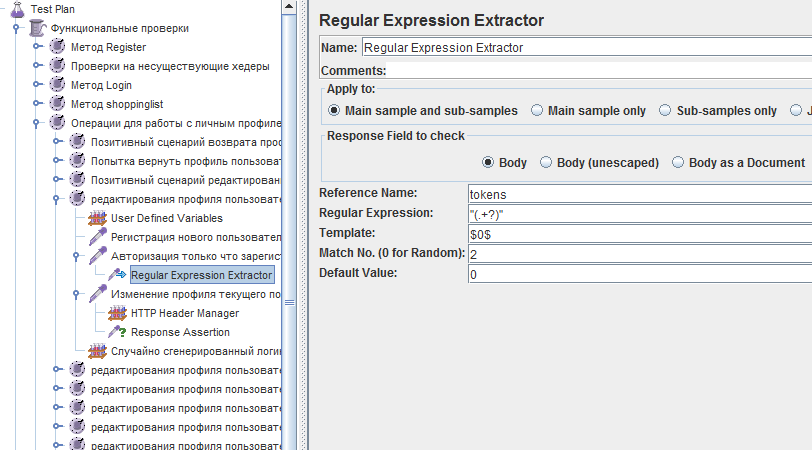Click the HTTP Header Manager icon
The width and height of the screenshot is (812, 450).
[x=117, y=313]
